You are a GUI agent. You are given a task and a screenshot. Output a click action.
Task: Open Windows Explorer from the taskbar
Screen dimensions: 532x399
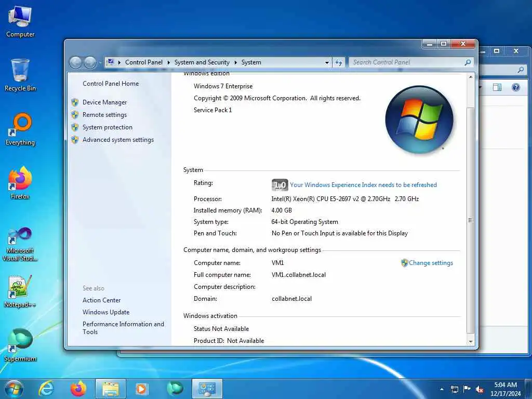click(110, 389)
